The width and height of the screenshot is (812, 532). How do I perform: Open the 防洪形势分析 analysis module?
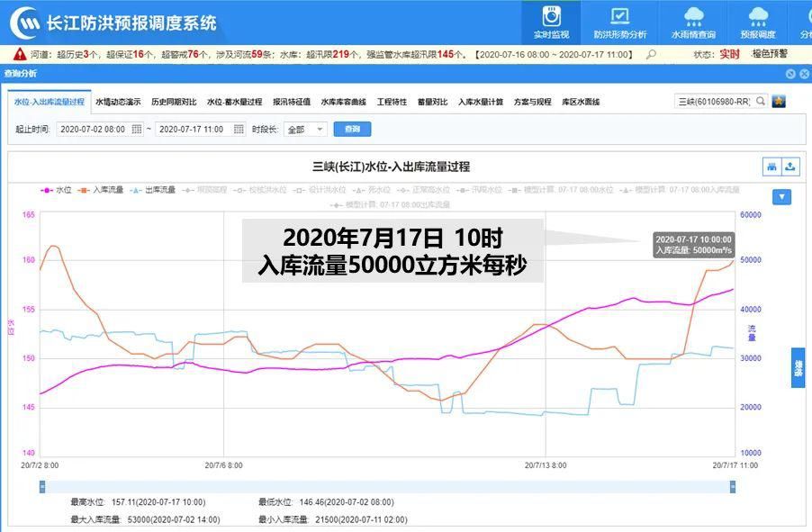coord(622,20)
